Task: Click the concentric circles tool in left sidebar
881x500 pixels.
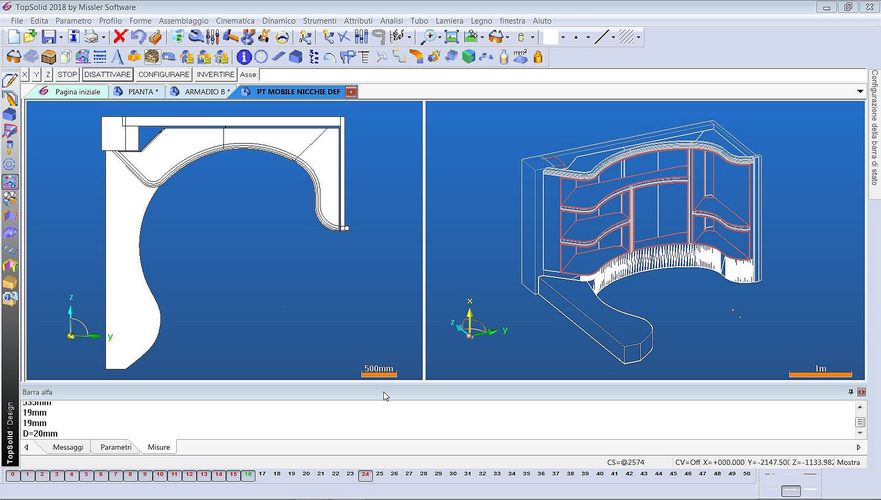Action: pyautogui.click(x=10, y=165)
